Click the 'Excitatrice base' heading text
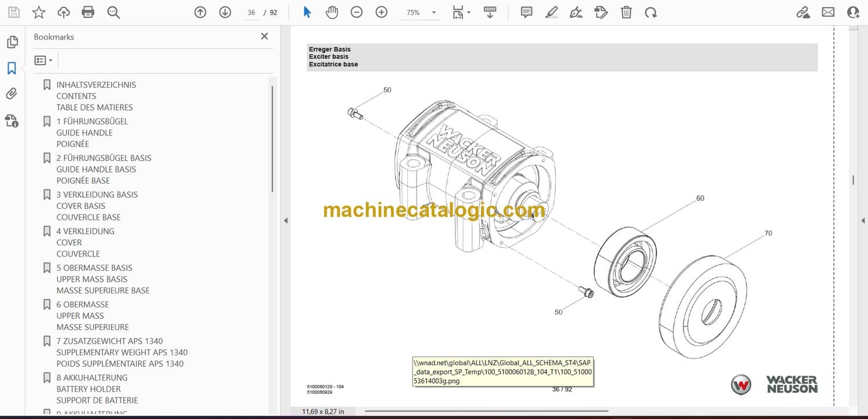The width and height of the screenshot is (868, 419). 333,64
